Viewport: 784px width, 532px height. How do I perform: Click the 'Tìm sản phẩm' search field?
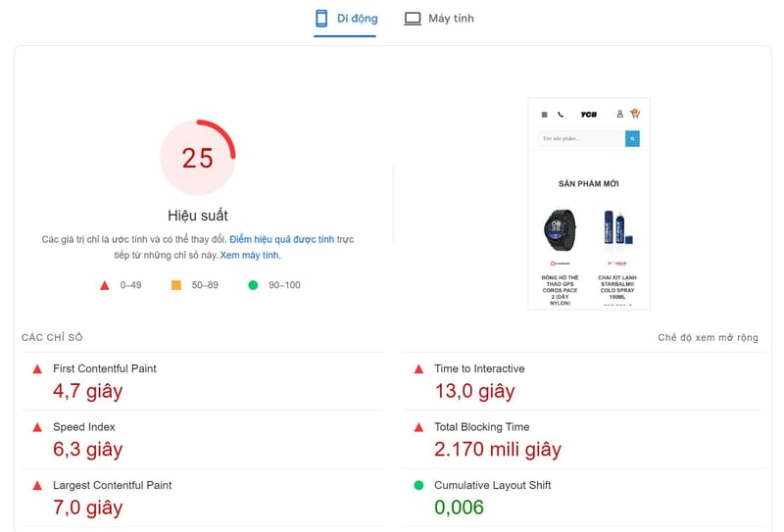click(580, 139)
